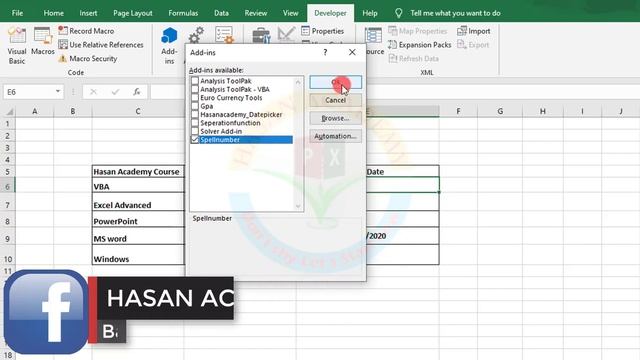The width and height of the screenshot is (640, 360).
Task: Select the 'Windows' cell
Action: [x=138, y=255]
